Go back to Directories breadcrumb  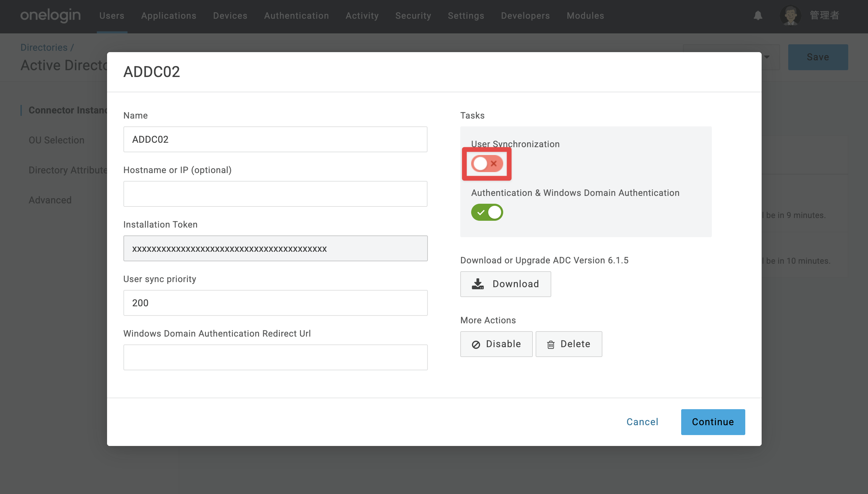coord(44,47)
